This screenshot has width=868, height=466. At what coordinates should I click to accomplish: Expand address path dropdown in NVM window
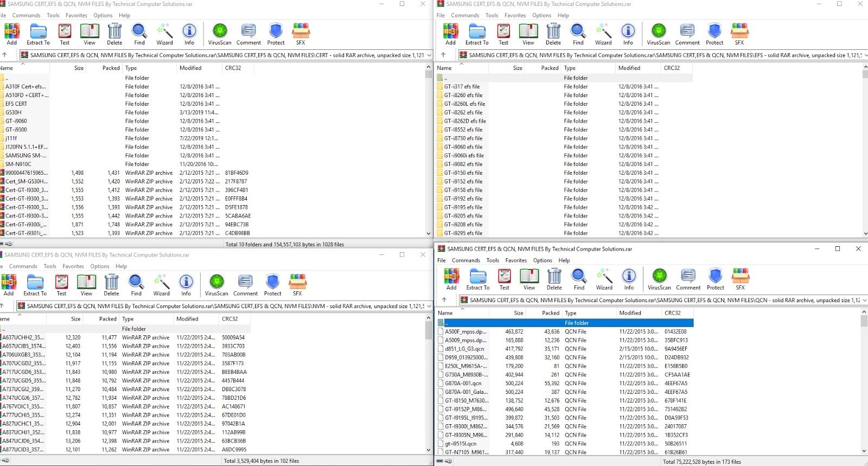(x=429, y=306)
